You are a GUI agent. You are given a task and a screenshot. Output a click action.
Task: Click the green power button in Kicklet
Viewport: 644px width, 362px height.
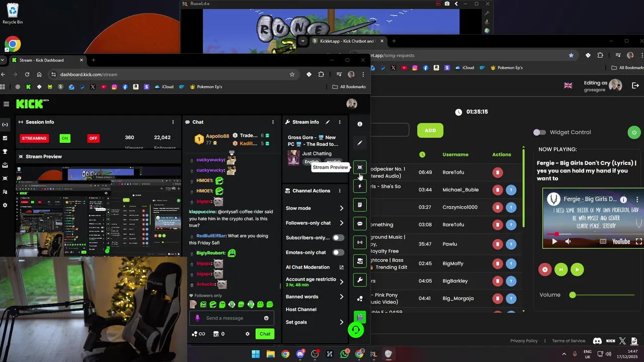[634, 133]
